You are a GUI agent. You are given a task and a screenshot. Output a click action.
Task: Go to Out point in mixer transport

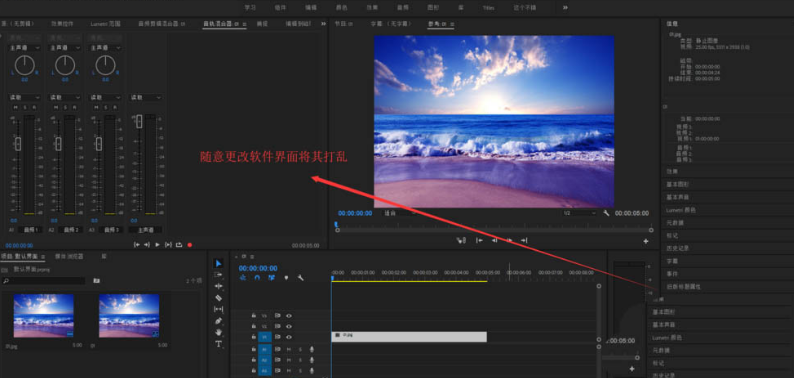pyautogui.click(x=146, y=245)
